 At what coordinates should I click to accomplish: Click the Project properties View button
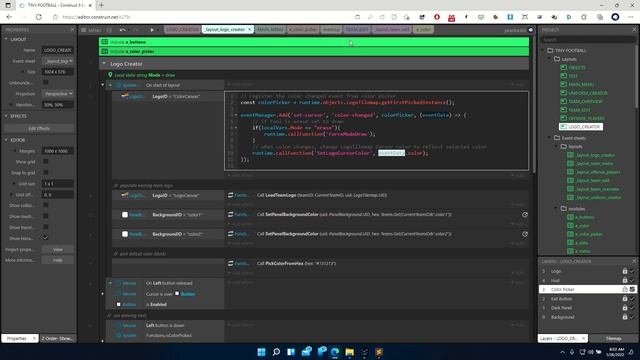point(58,249)
